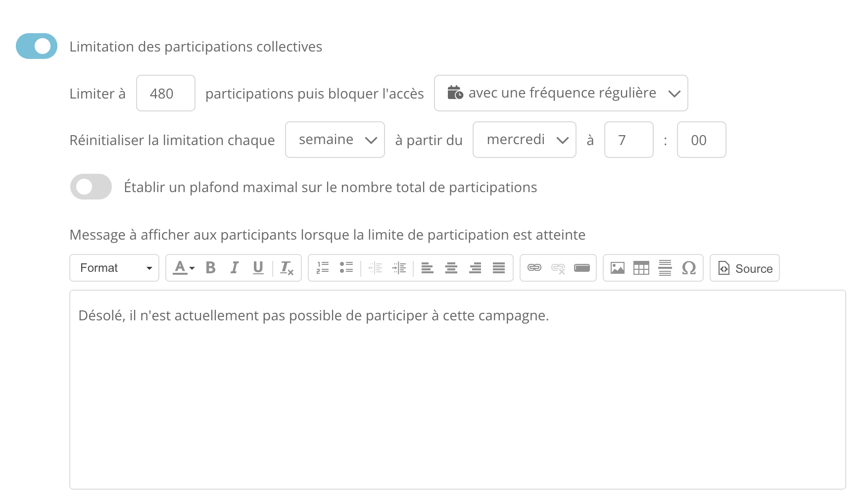Click the 480 participations limit field
The image size is (868, 504).
pyautogui.click(x=165, y=93)
